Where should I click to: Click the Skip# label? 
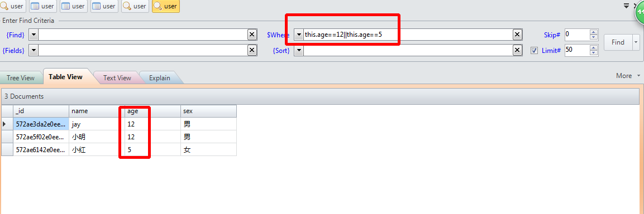552,35
